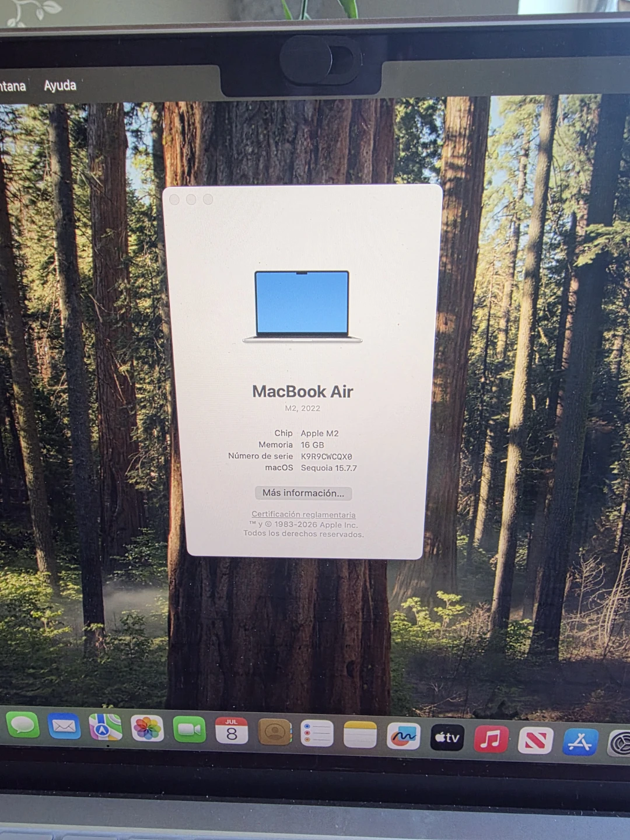
Task: Select the serial number K9R9CWCQX0
Action: pyautogui.click(x=327, y=457)
